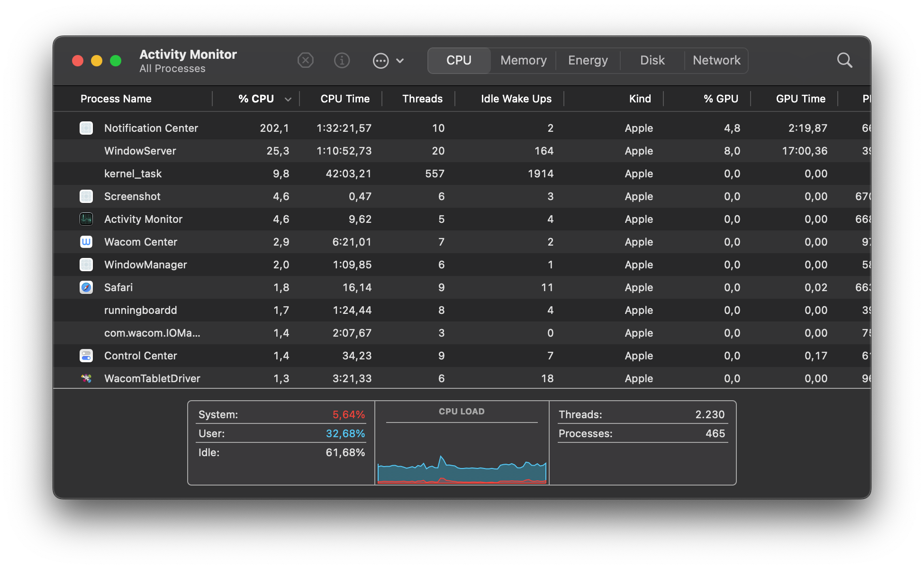Sort by the Idle Wake Ups column
Image resolution: width=924 pixels, height=569 pixels.
coord(516,99)
